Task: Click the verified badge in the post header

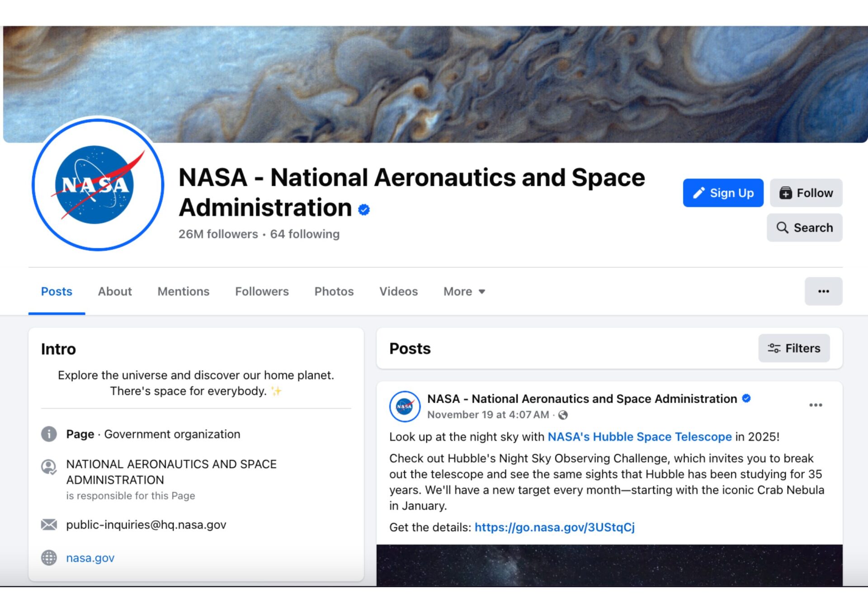Action: click(746, 398)
